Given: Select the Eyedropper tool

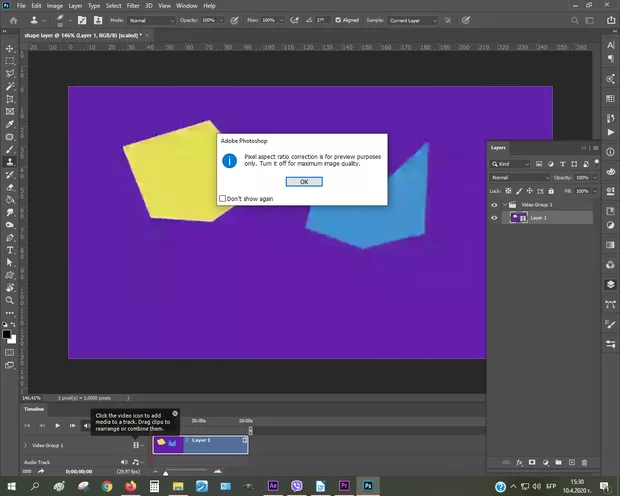Looking at the screenshot, I should (9, 123).
